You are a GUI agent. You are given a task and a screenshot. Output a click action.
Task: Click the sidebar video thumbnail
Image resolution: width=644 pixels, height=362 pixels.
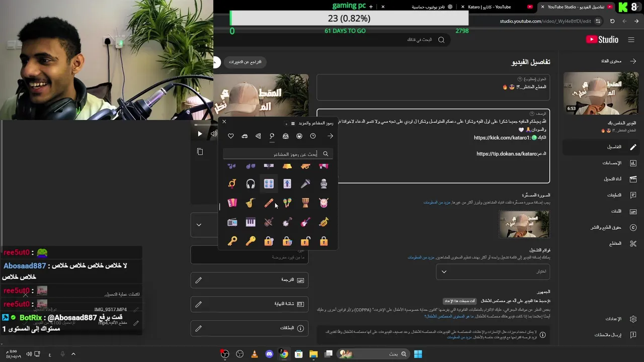[601, 93]
